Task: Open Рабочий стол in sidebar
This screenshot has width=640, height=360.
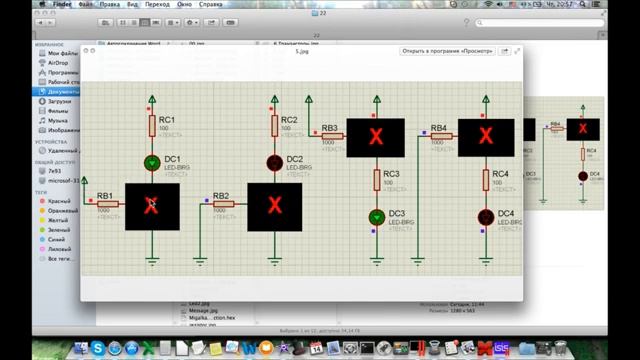Action: point(58,82)
